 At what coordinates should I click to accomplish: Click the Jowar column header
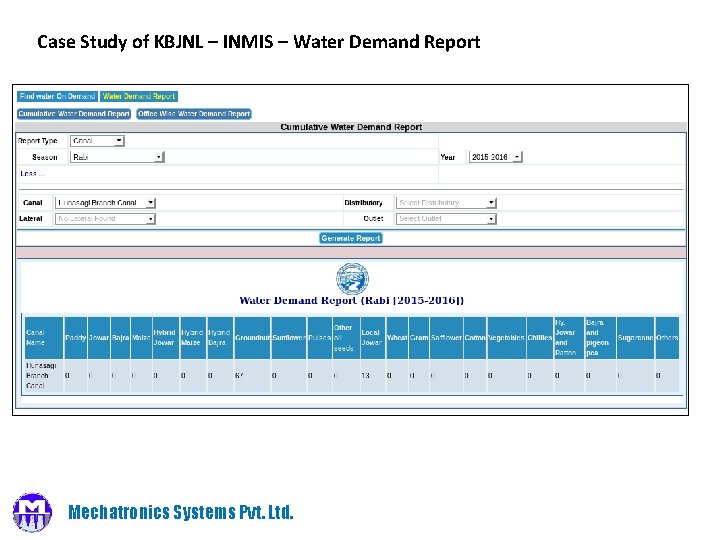click(x=99, y=338)
